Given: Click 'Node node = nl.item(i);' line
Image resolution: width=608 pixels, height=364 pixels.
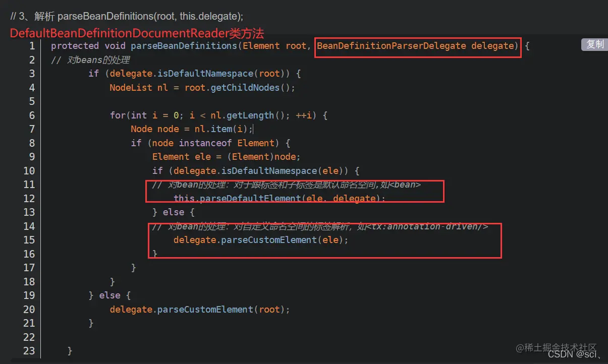Looking at the screenshot, I should [192, 129].
